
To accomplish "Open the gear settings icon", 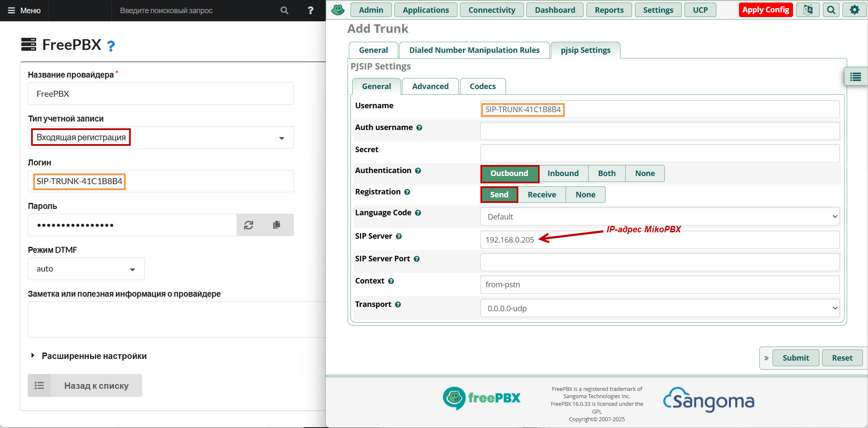I will tap(854, 10).
